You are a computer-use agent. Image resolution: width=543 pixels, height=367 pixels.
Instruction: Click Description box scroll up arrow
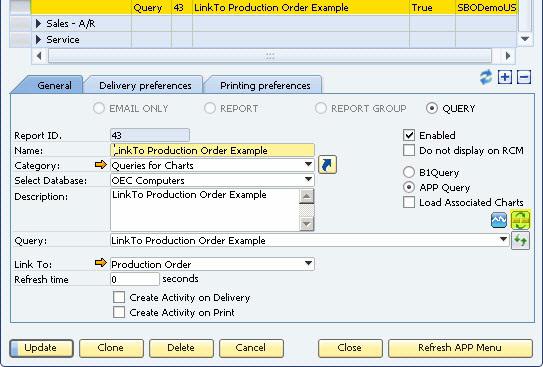click(306, 196)
